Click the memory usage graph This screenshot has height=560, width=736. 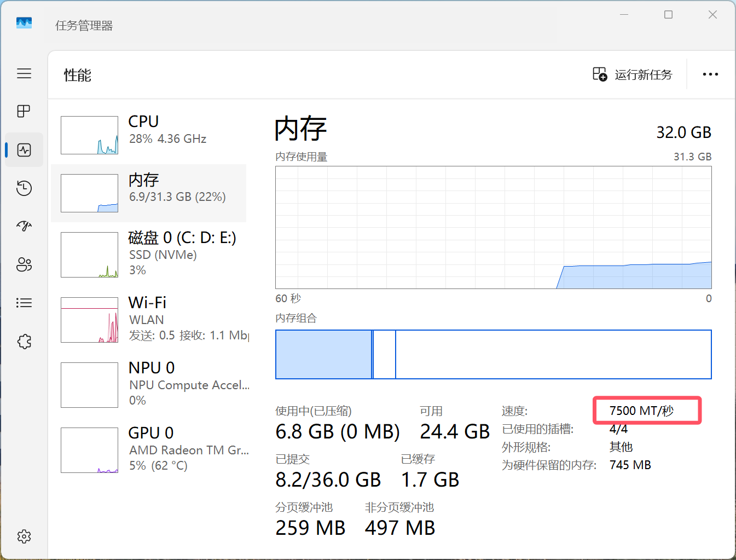493,227
